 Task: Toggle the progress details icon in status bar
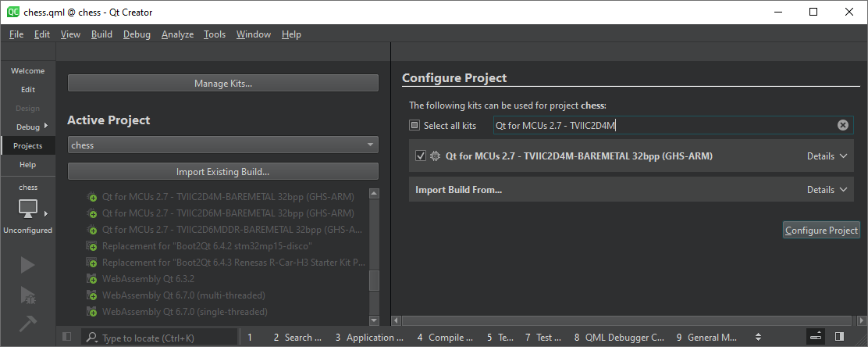tap(816, 337)
